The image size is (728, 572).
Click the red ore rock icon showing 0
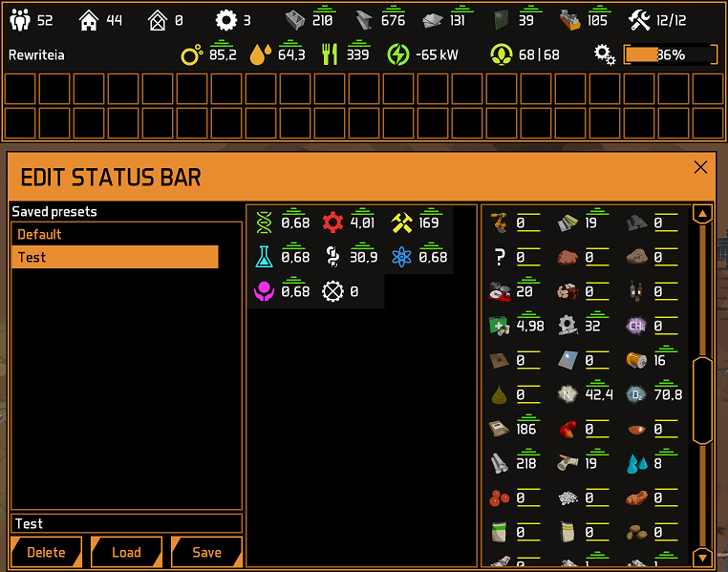click(567, 257)
